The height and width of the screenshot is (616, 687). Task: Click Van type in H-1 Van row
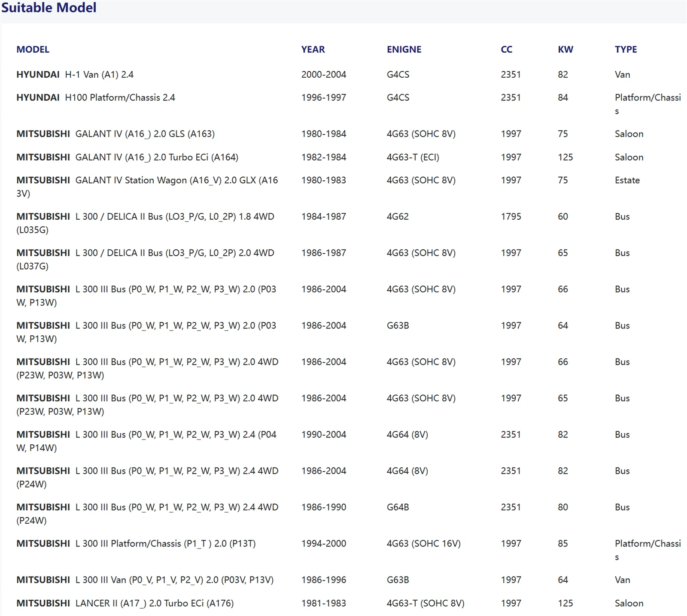pyautogui.click(x=623, y=74)
